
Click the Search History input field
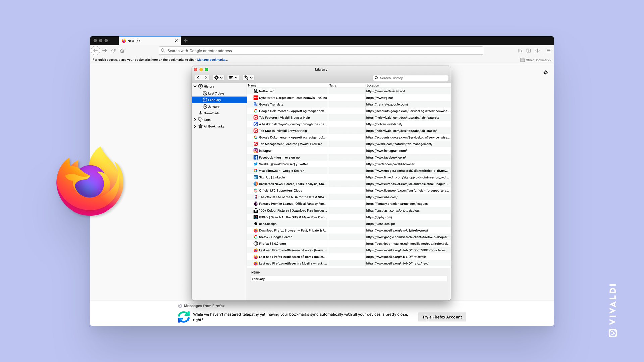pos(411,78)
